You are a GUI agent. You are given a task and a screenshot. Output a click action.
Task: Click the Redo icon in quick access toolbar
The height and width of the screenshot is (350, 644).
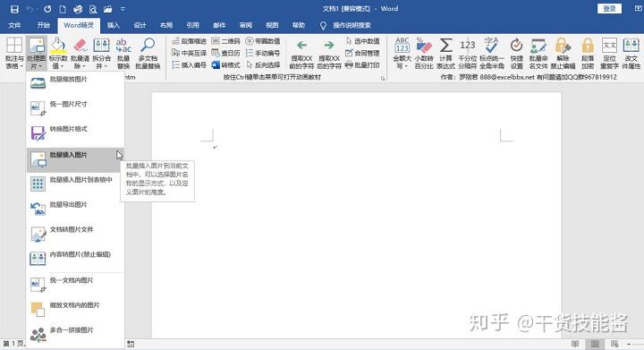pos(47,9)
